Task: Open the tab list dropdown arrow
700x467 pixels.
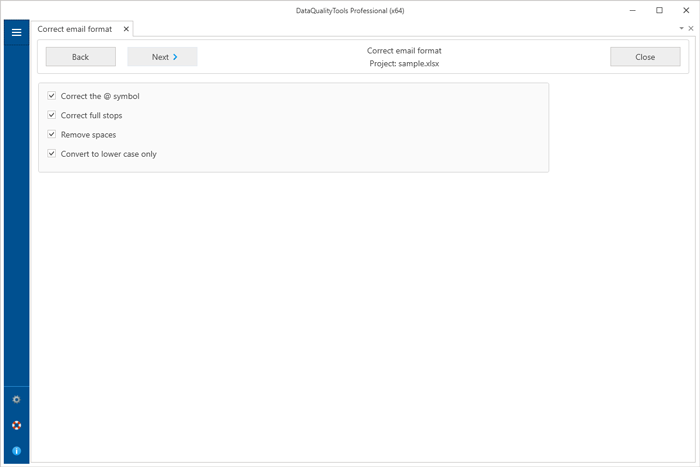Action: [x=682, y=28]
